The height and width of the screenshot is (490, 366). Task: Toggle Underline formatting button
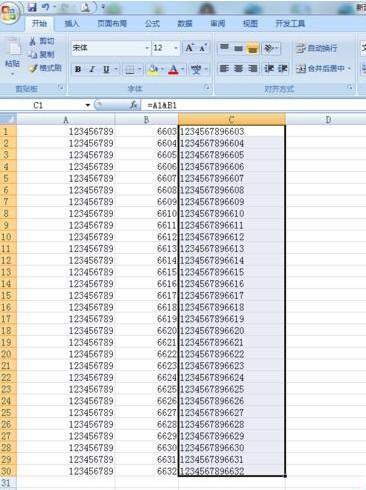pyautogui.click(x=106, y=69)
